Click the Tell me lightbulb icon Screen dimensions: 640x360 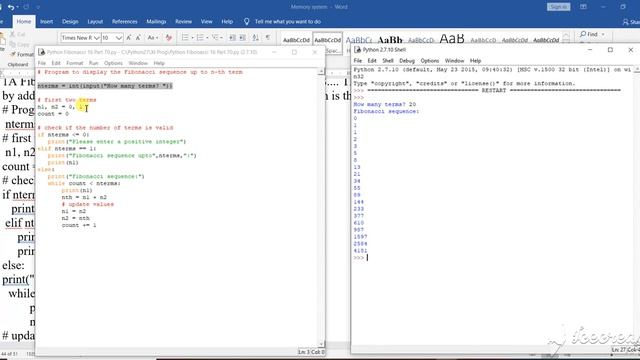[x=247, y=22]
